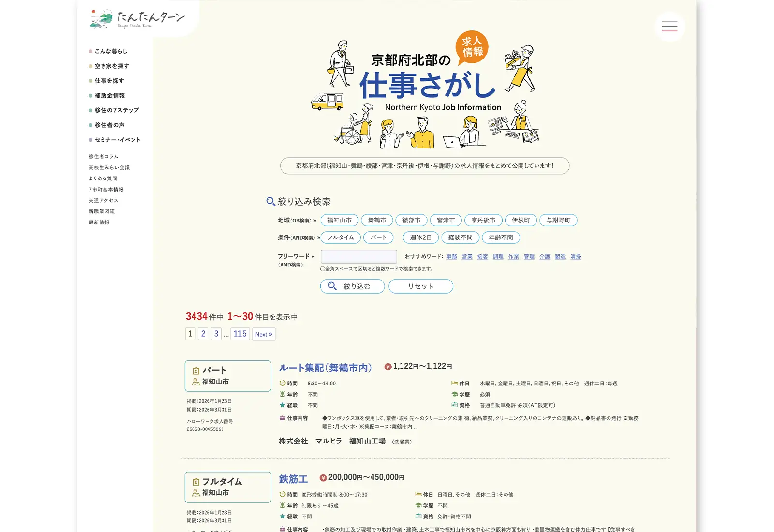The width and height of the screenshot is (774, 532).
Task: Click the yen icon beside 200,000円 salary
Action: [323, 478]
